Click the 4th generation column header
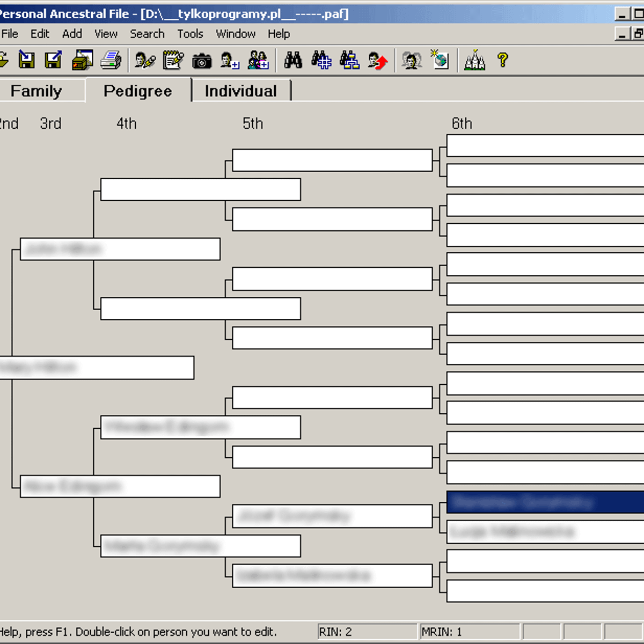Viewport: 644px width, 644px height. click(126, 123)
